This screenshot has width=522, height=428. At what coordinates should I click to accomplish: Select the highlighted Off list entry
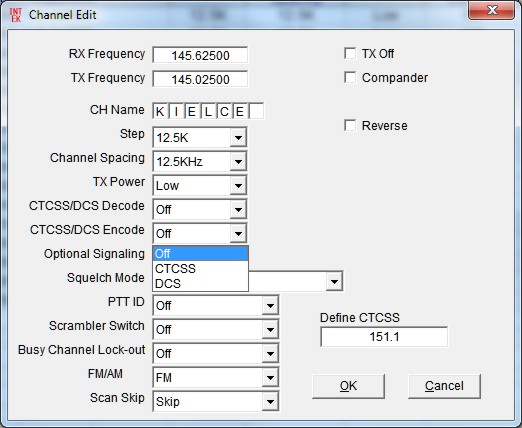(200, 254)
